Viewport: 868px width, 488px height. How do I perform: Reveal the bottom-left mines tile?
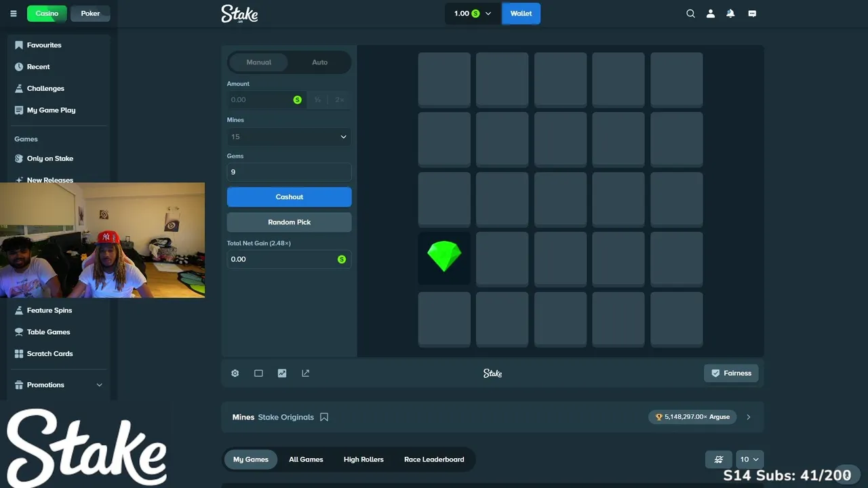[x=444, y=319]
